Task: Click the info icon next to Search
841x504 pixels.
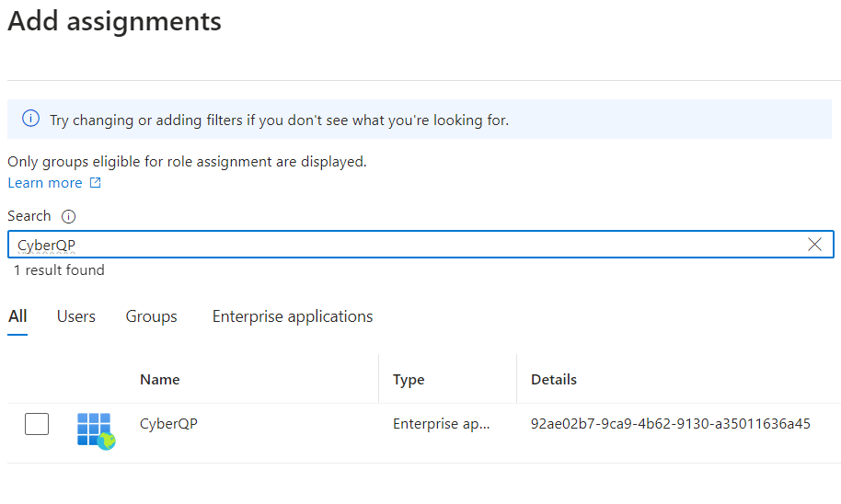Action: pyautogui.click(x=68, y=216)
